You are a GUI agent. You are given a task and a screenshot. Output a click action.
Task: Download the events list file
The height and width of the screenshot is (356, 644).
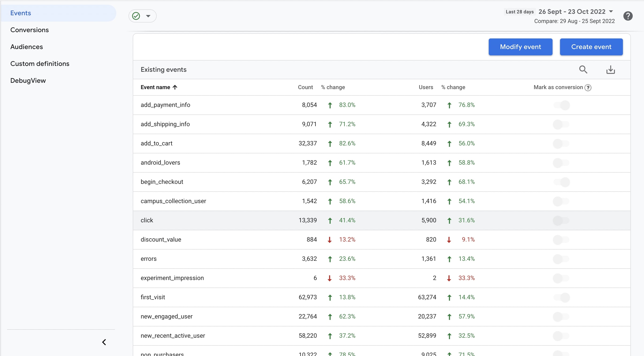(610, 69)
